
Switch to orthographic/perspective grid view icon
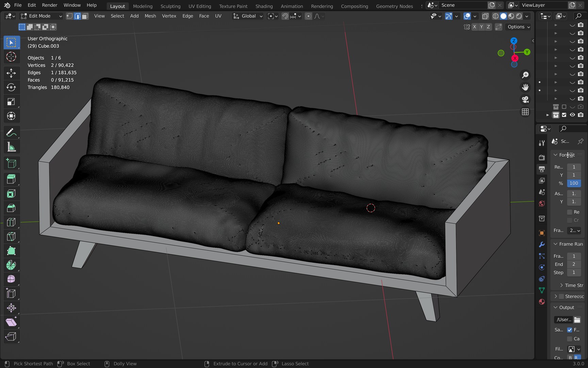[525, 112]
